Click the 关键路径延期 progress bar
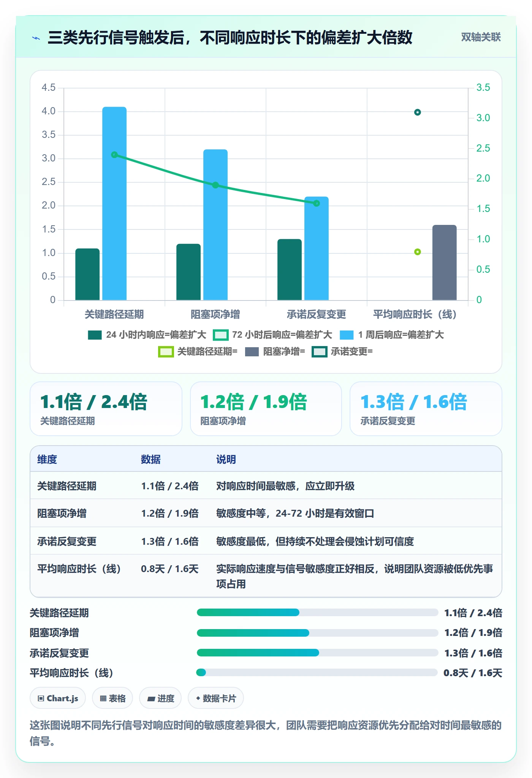 [317, 612]
